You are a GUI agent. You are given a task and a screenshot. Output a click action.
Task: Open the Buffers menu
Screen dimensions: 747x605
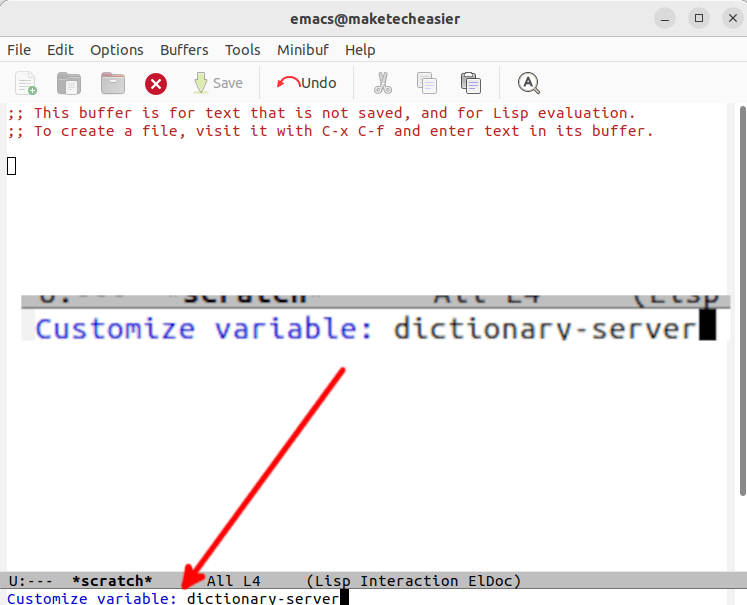click(184, 50)
